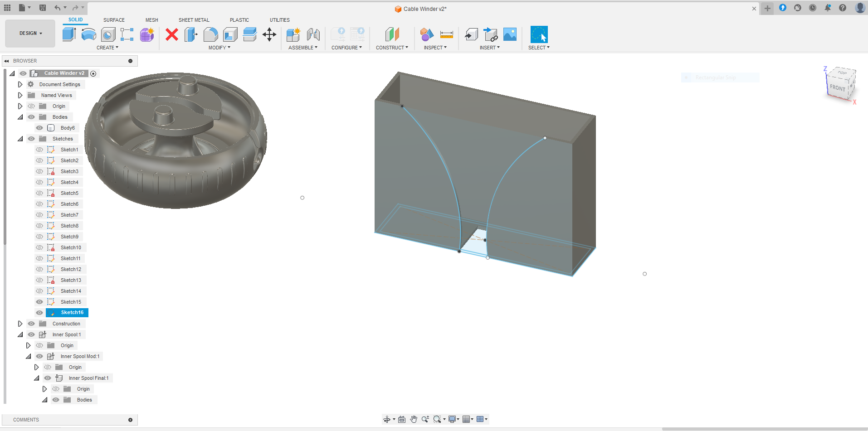The image size is (868, 431).
Task: Open the DESIGN workspace dropdown
Action: 30,33
